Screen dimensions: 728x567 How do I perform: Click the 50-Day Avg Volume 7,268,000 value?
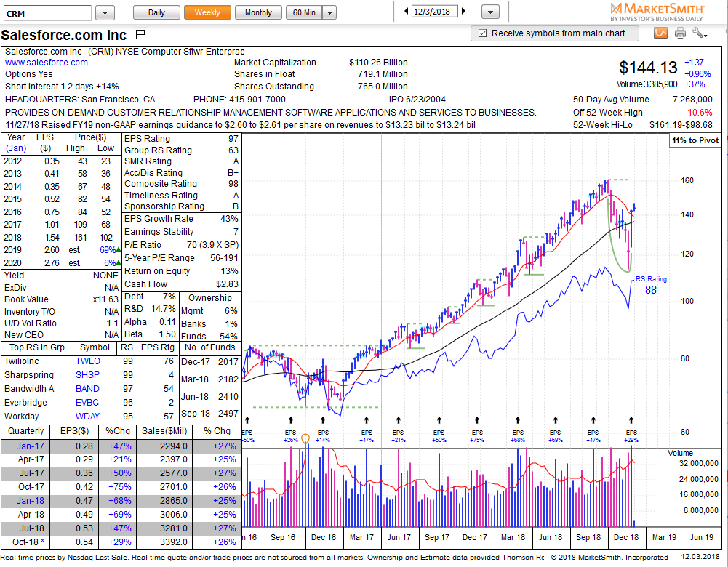(x=692, y=100)
